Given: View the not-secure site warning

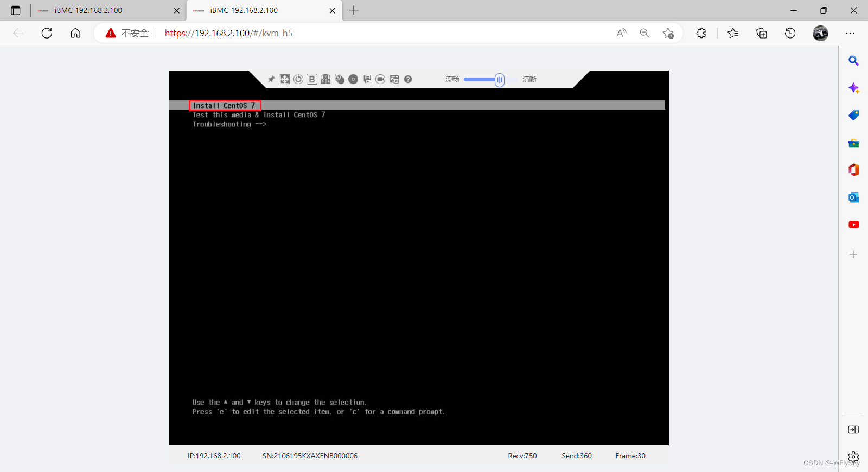Looking at the screenshot, I should click(127, 33).
